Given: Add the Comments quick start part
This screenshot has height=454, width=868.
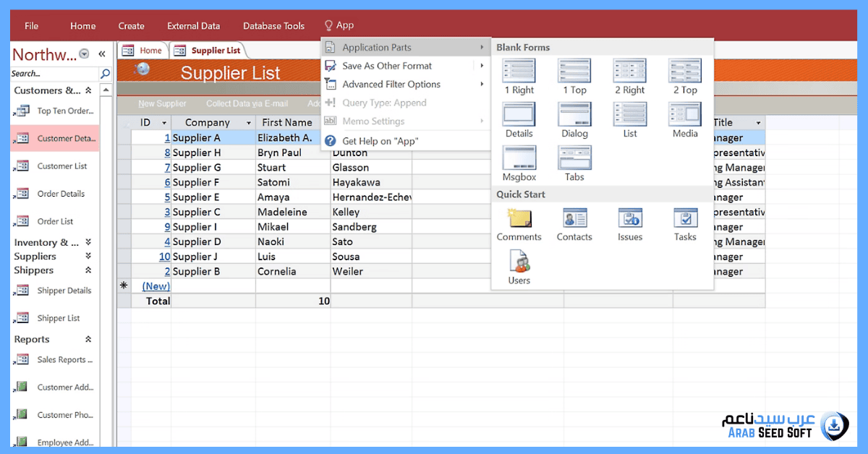Looking at the screenshot, I should pyautogui.click(x=519, y=219).
